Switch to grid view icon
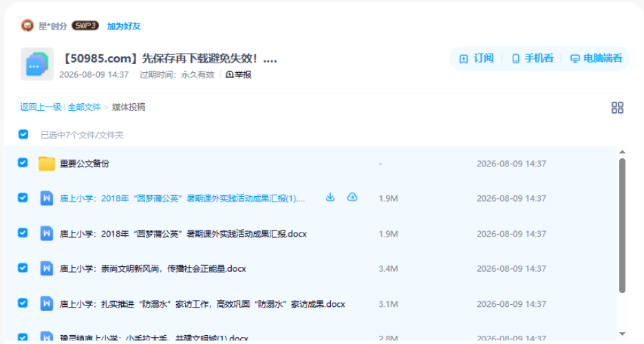644x344 pixels. point(617,107)
